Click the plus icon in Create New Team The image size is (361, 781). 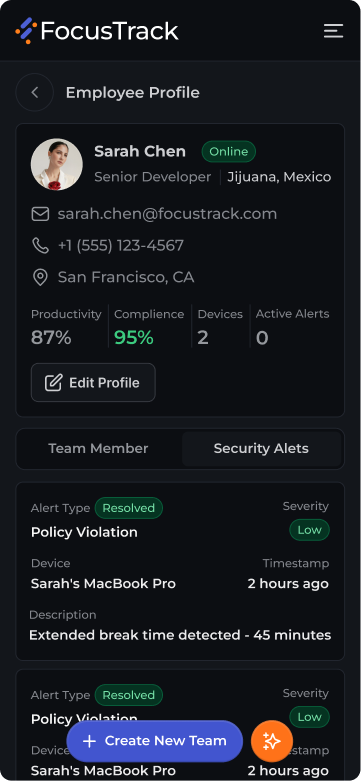click(89, 741)
